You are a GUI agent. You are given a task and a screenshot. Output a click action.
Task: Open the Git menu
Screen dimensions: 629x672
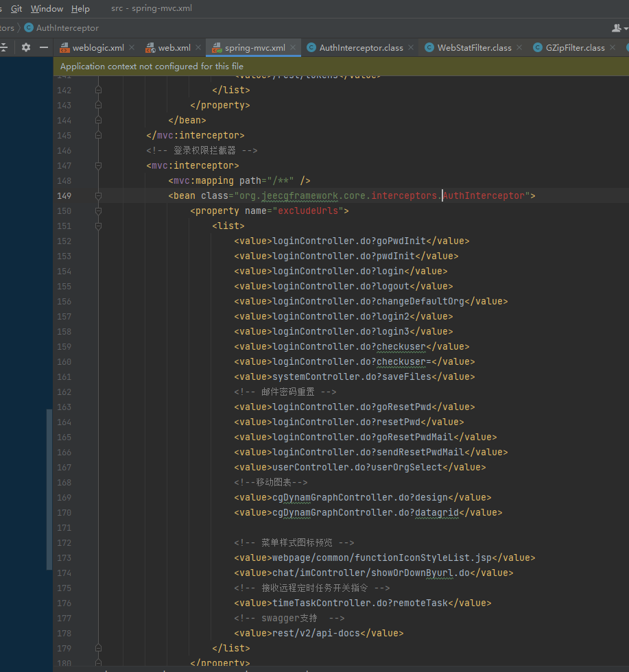16,9
